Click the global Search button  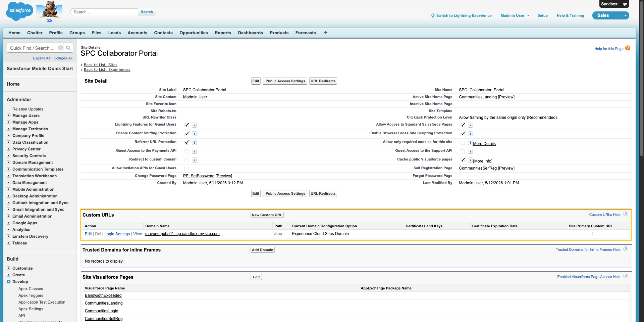coord(147,12)
